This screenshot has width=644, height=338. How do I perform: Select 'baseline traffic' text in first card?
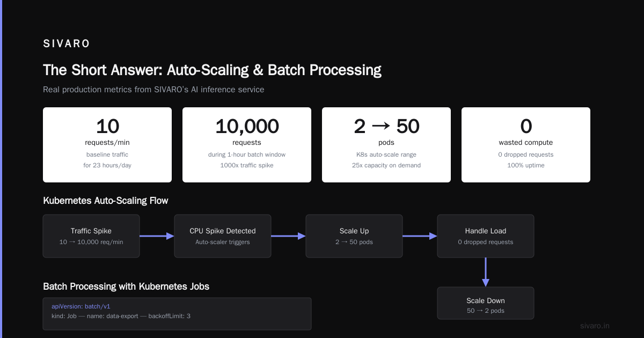pos(107,155)
